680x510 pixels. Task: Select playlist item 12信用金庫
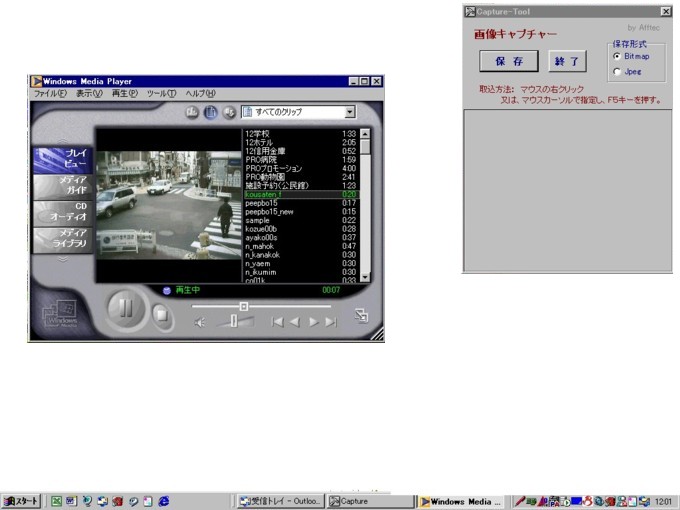301,151
